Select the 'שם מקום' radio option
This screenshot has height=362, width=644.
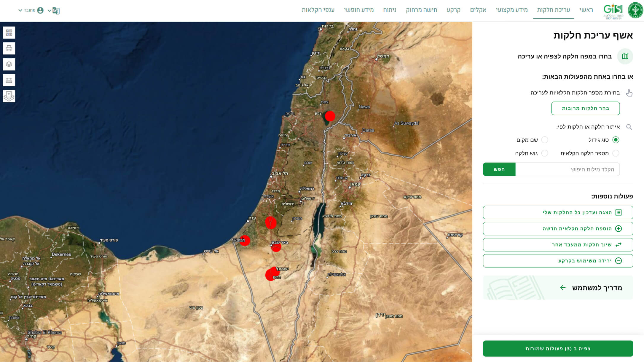[545, 140]
